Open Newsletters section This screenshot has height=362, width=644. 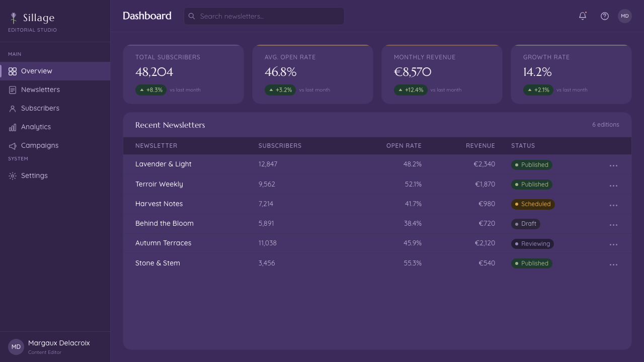[x=55, y=89]
